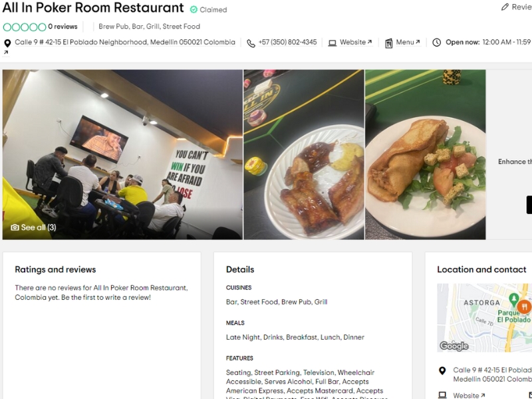Open See all (3) photos
The height and width of the screenshot is (399, 532).
coord(34,227)
